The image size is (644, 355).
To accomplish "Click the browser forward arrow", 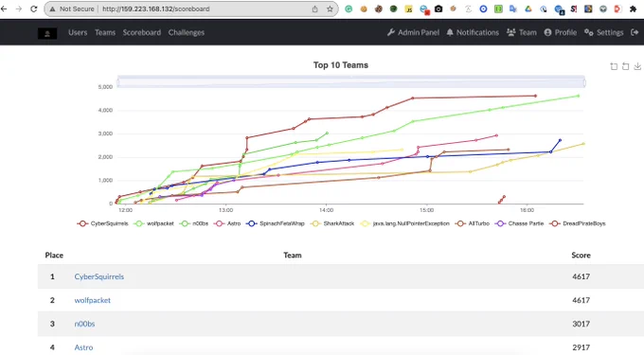I will [x=19, y=9].
